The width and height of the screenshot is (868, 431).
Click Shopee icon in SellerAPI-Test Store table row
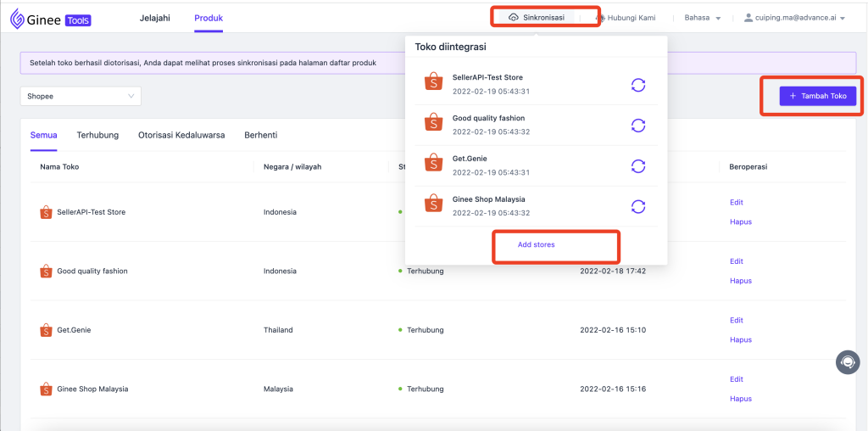[46, 212]
